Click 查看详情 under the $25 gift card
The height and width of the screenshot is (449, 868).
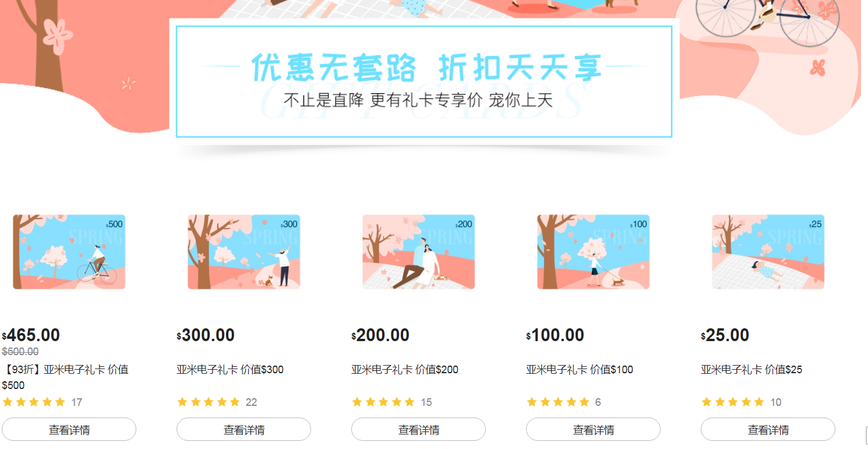[768, 430]
